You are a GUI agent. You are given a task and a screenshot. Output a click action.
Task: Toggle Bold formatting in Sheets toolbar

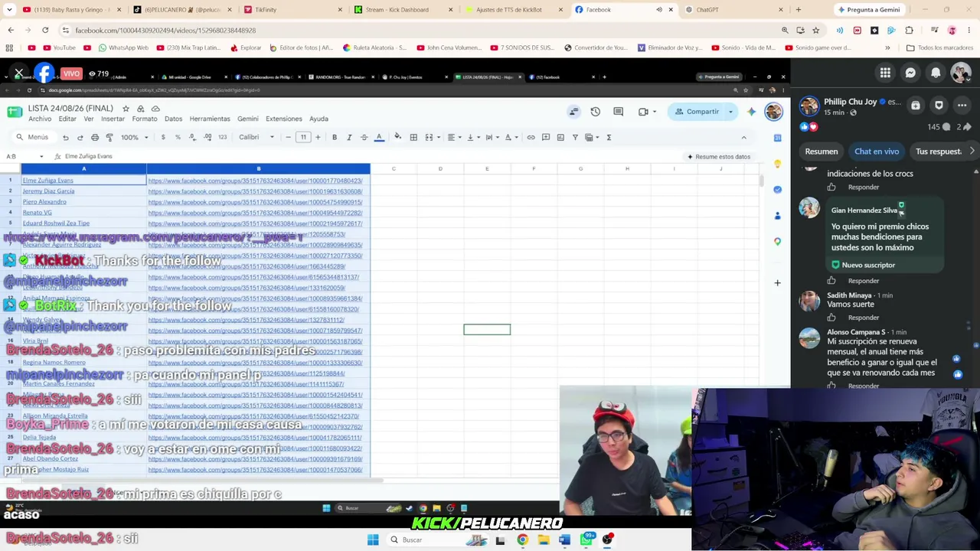pyautogui.click(x=335, y=138)
